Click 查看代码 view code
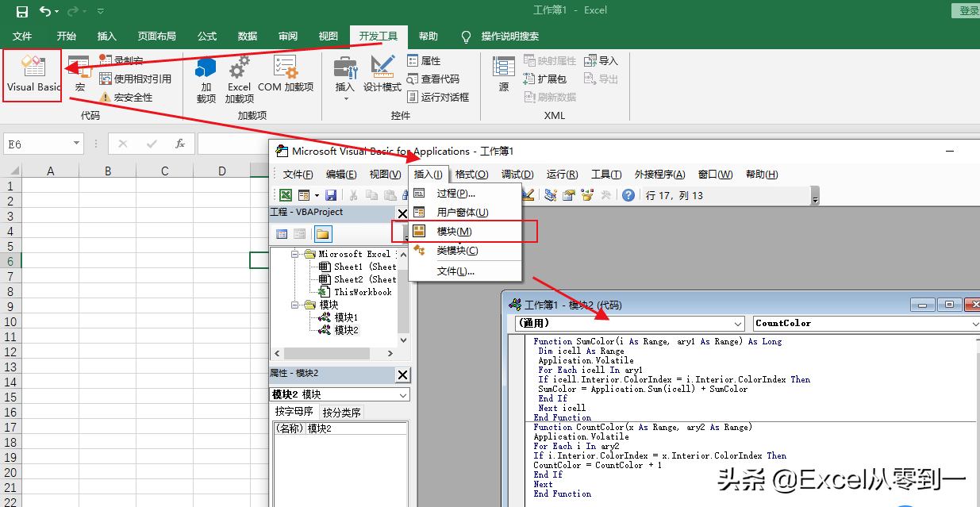 (x=433, y=79)
